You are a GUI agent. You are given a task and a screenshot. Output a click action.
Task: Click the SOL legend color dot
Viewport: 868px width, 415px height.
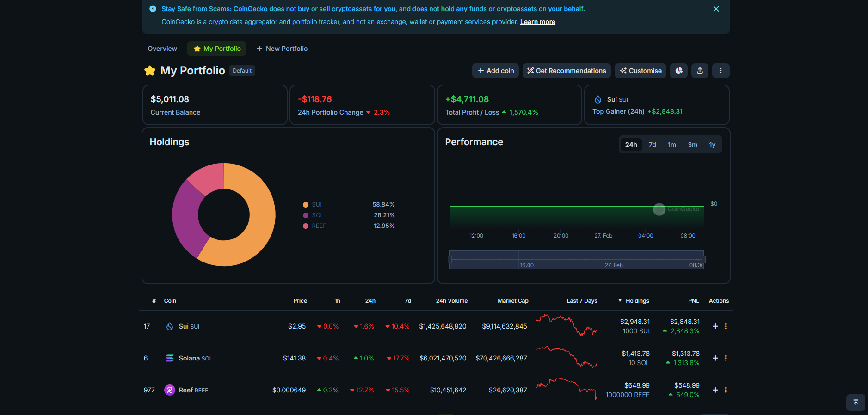click(306, 215)
